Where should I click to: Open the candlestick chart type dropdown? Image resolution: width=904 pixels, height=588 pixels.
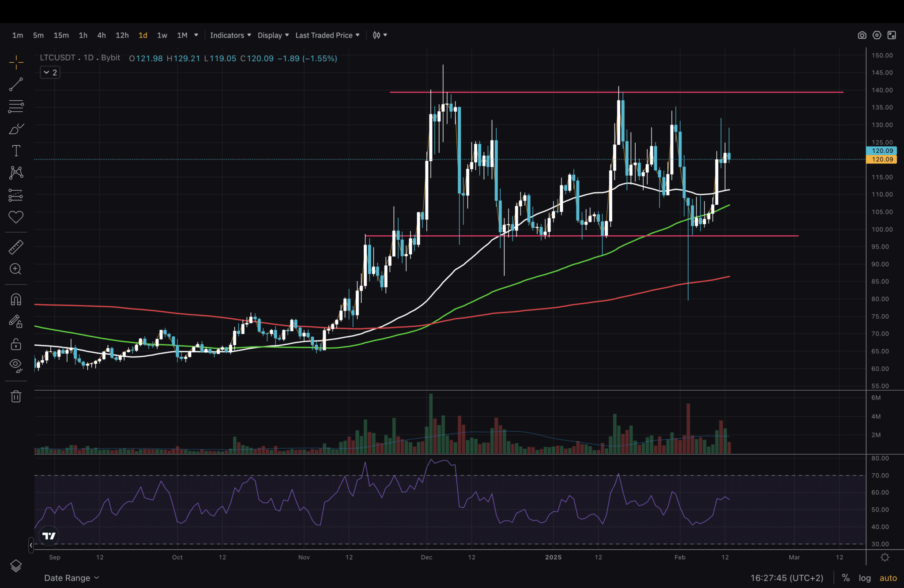380,35
